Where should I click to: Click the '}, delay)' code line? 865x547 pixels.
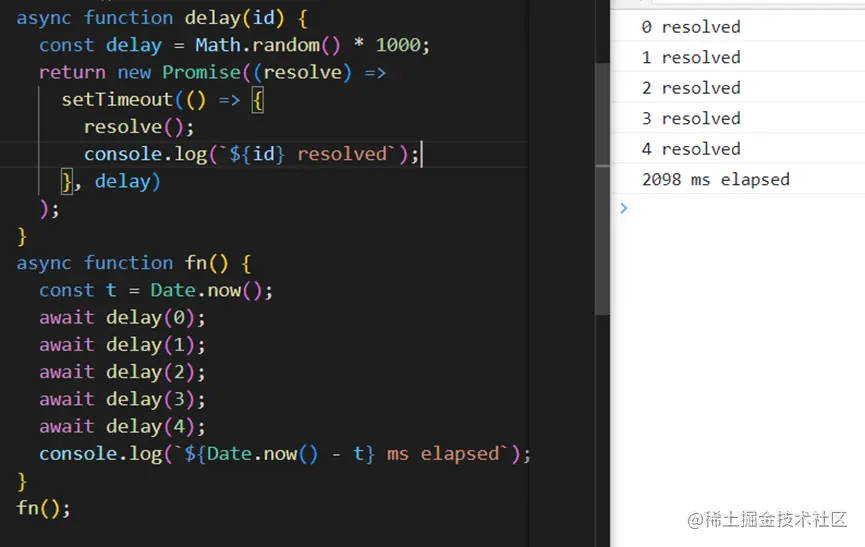[x=111, y=181]
